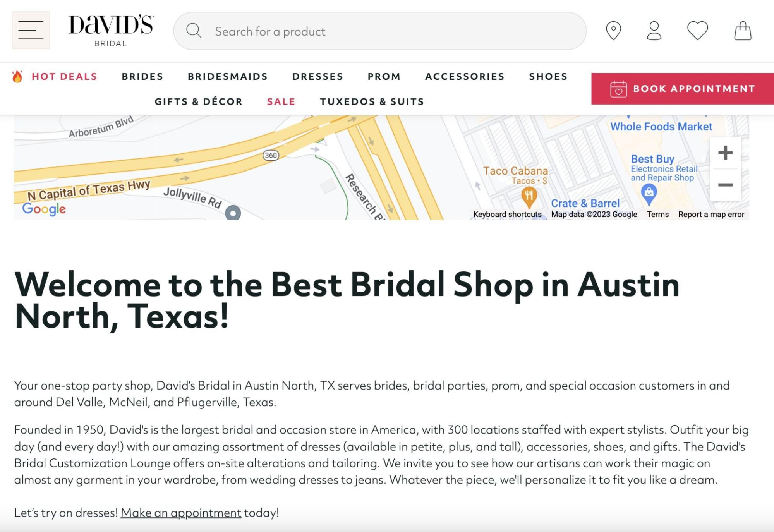Image resolution: width=774 pixels, height=532 pixels.
Task: Expand the GIFTS & DÉCOR dropdown
Action: (198, 101)
